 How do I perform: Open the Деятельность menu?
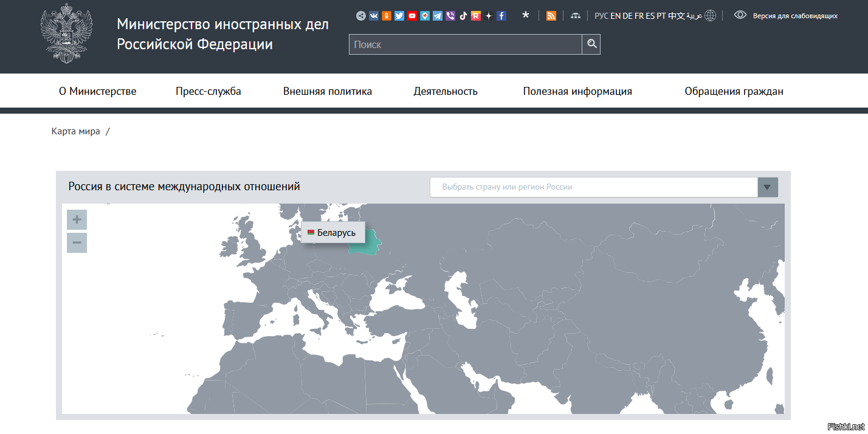[446, 92]
